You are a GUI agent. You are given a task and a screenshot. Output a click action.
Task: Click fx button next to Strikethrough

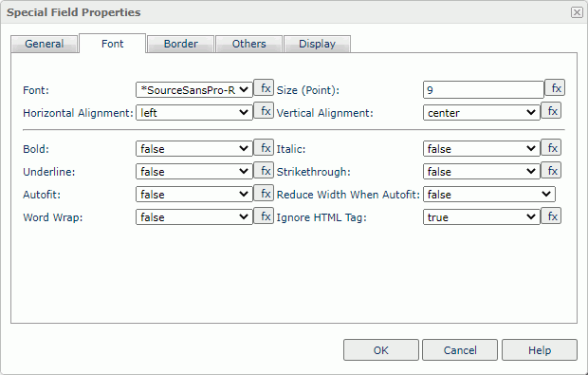[x=551, y=171]
